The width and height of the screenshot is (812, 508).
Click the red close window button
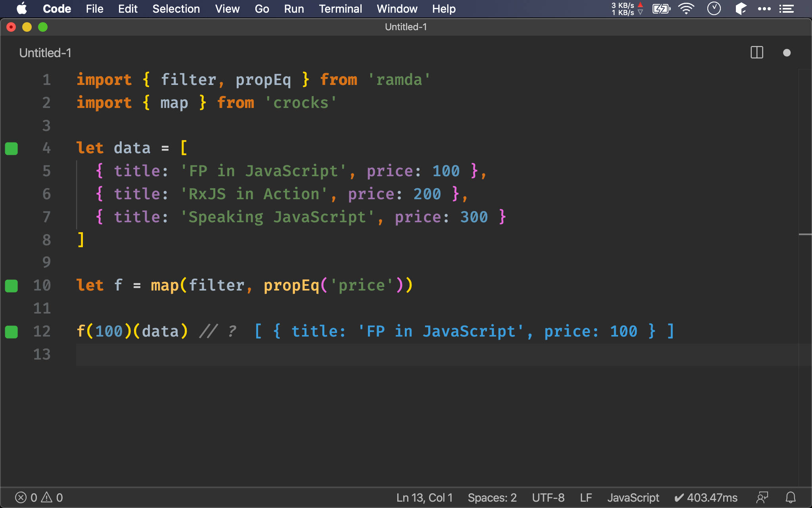coord(11,27)
